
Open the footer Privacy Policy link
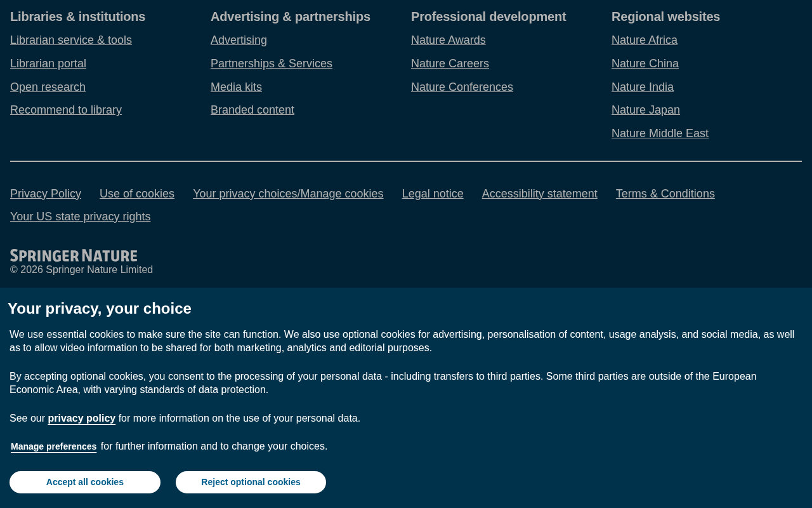(x=46, y=194)
